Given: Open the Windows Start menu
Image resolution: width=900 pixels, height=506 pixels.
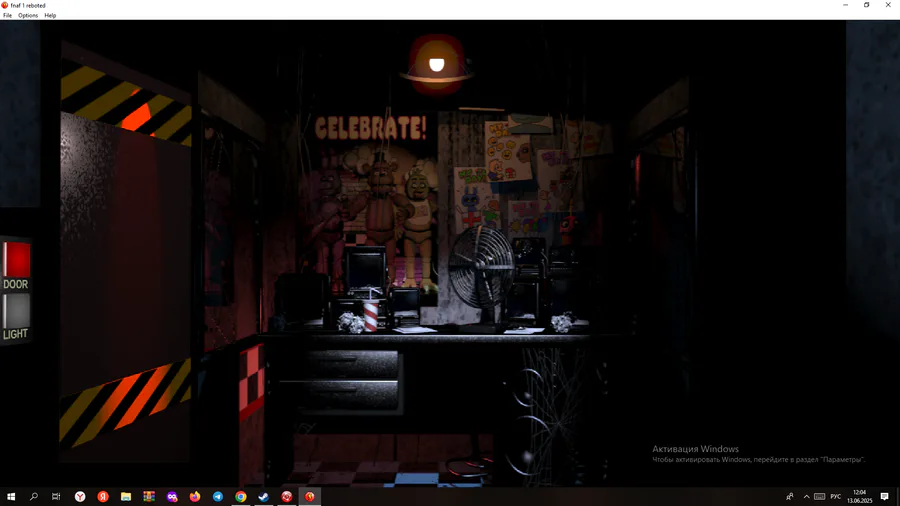Looking at the screenshot, I should pyautogui.click(x=11, y=497).
